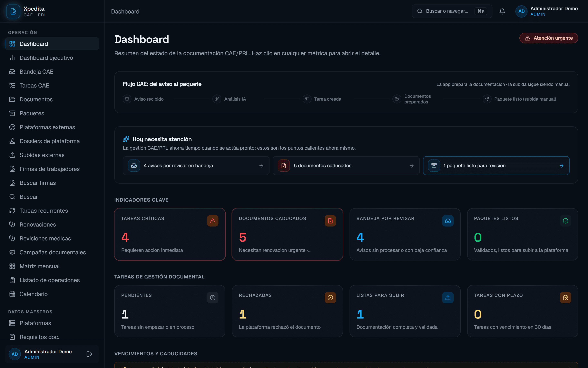Click arrow on 5 documentos caducados
The height and width of the screenshot is (368, 588).
point(412,166)
